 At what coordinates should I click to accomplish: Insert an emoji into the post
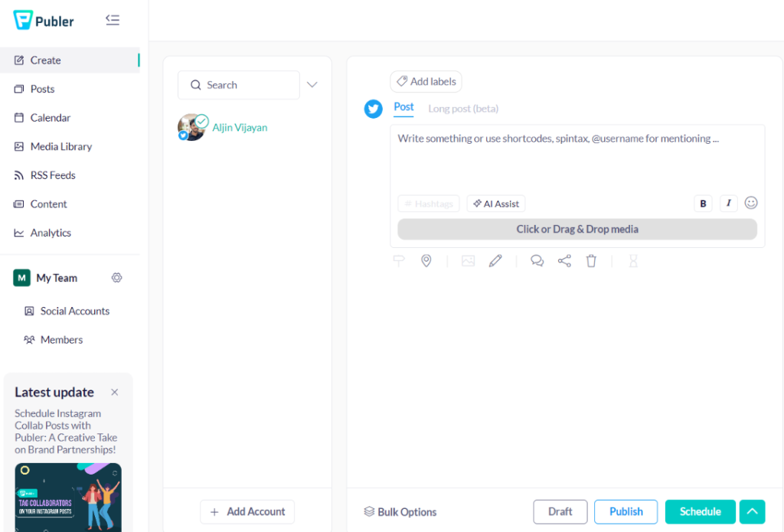[x=751, y=202]
